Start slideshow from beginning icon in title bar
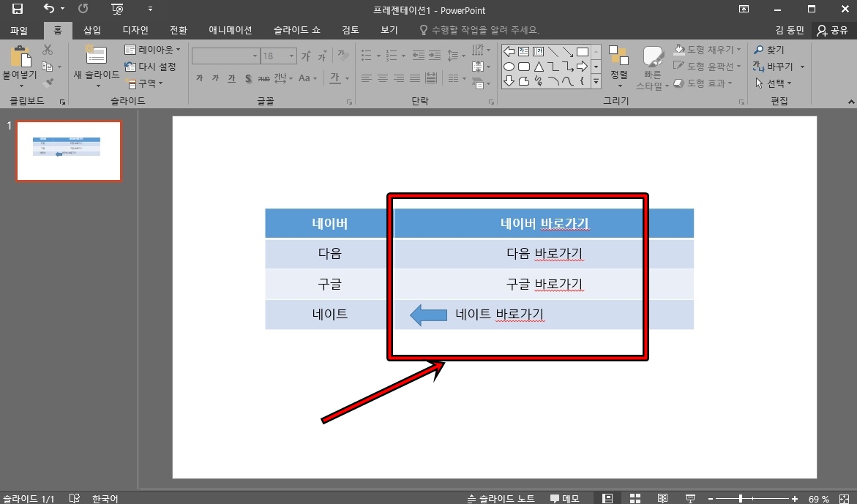The width and height of the screenshot is (857, 504). point(117,9)
